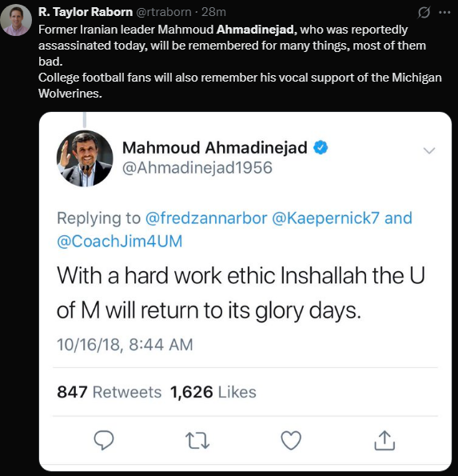Click the blue verified checkmark badge
This screenshot has height=476, width=458.
click(x=321, y=148)
